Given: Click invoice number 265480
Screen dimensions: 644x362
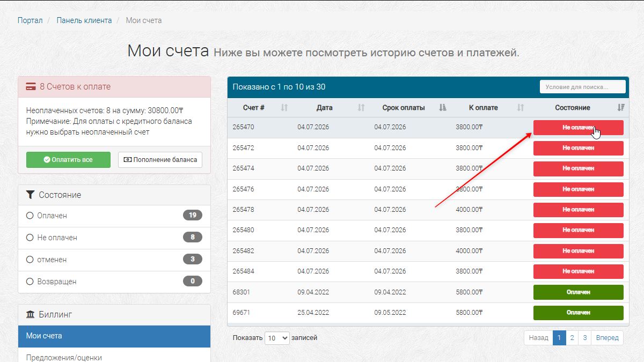Looking at the screenshot, I should [244, 230].
